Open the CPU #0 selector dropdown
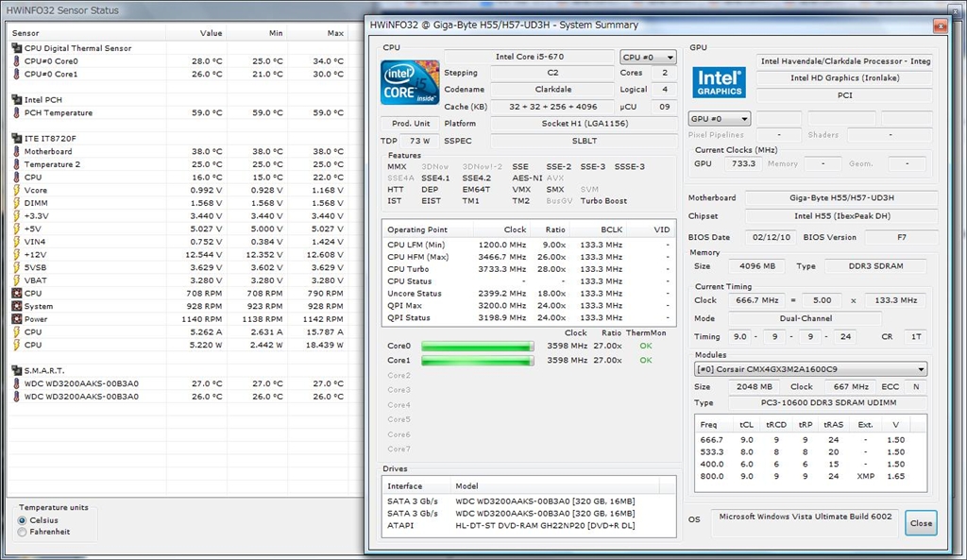The image size is (967, 560). tap(648, 58)
